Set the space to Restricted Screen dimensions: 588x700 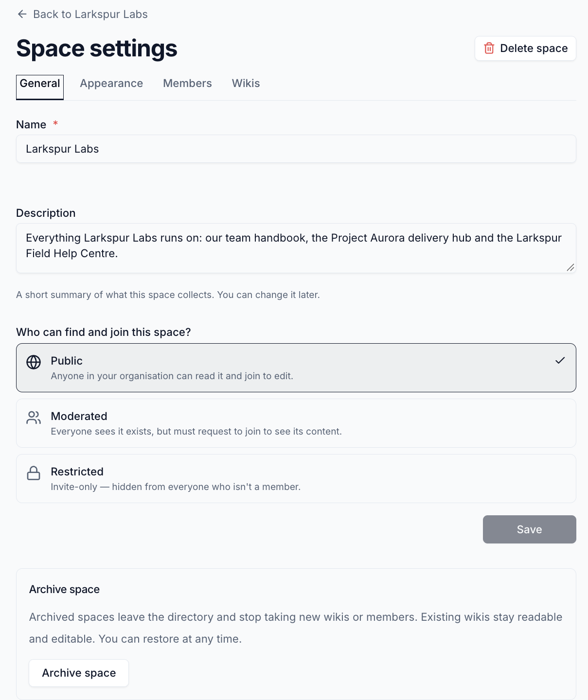click(x=296, y=478)
